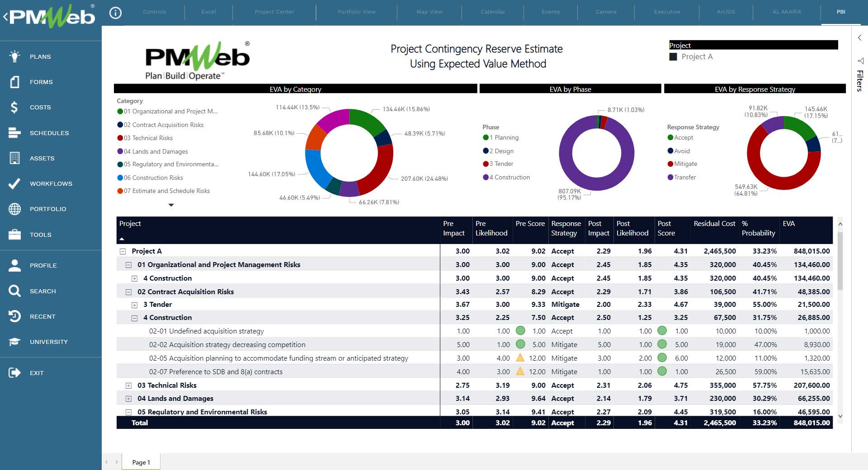Switch to the Controls tab
868x470 pixels.
(154, 12)
